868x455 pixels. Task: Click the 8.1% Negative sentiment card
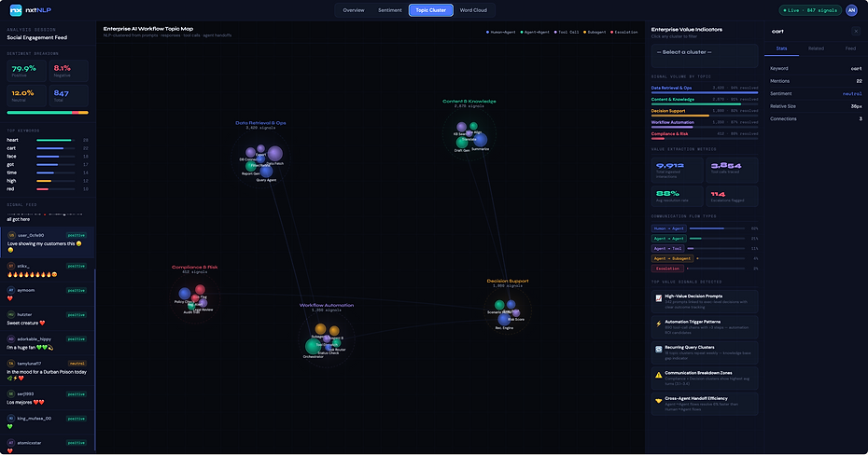69,71
